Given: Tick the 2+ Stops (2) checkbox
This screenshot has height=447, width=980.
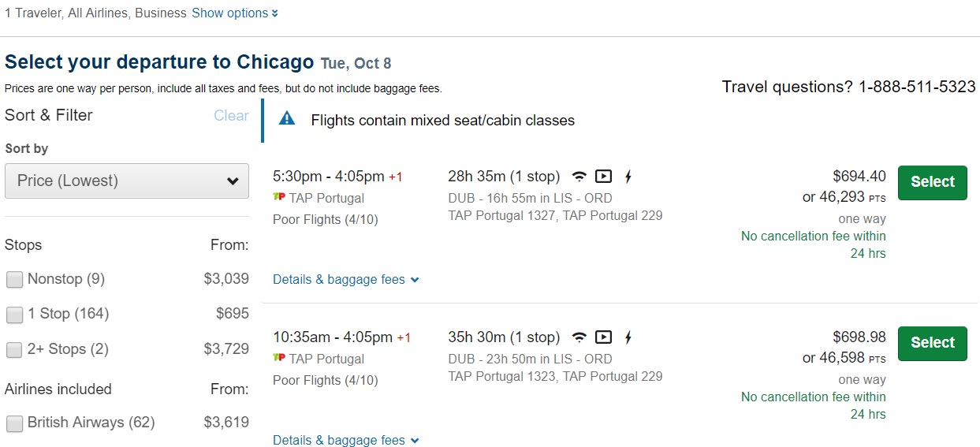Looking at the screenshot, I should pos(15,349).
